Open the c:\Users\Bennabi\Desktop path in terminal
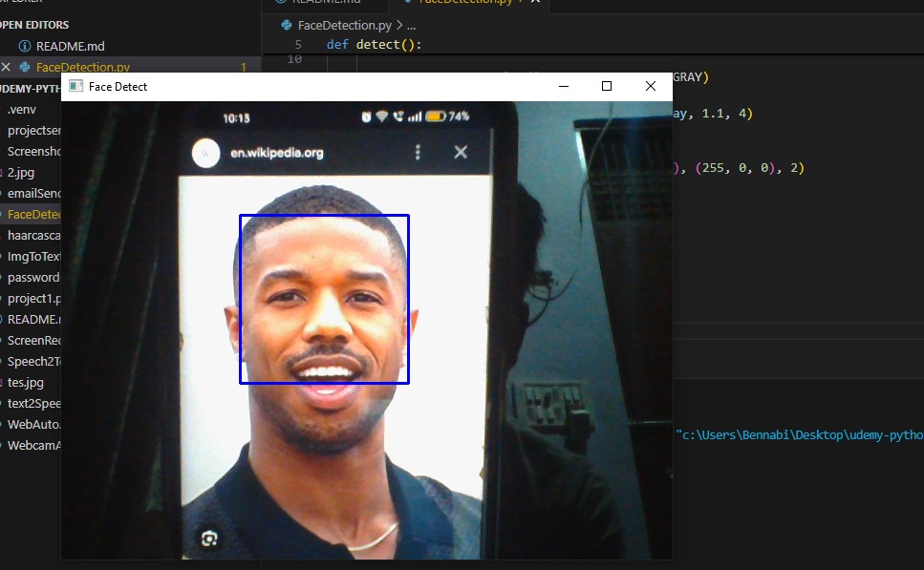 (800, 435)
